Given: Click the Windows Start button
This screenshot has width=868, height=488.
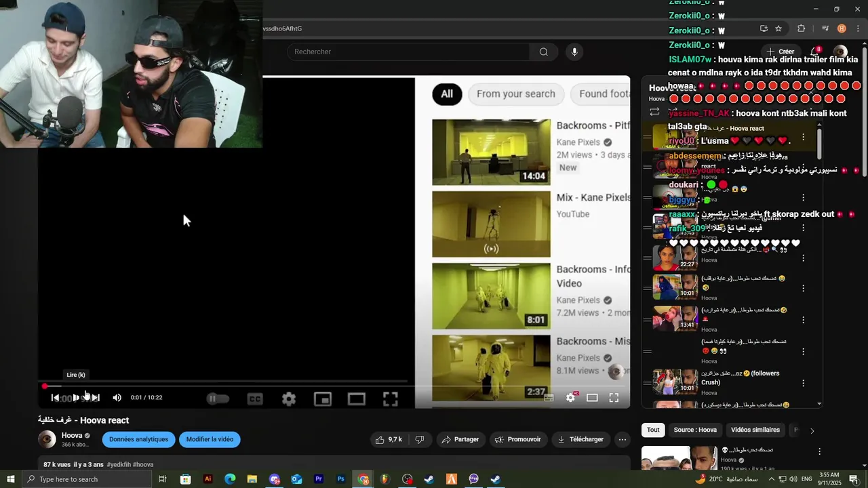Looking at the screenshot, I should [11, 479].
